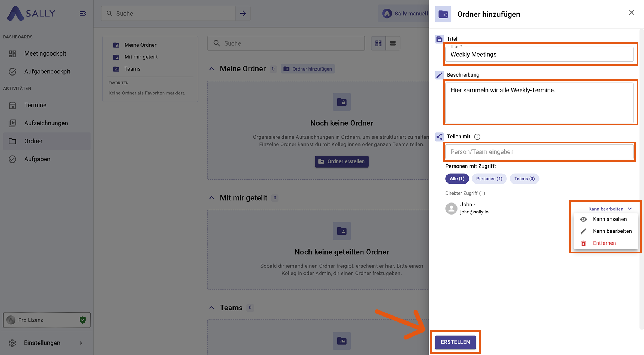Close the Ordner hinzufügen panel
The image size is (644, 355).
[x=632, y=12]
